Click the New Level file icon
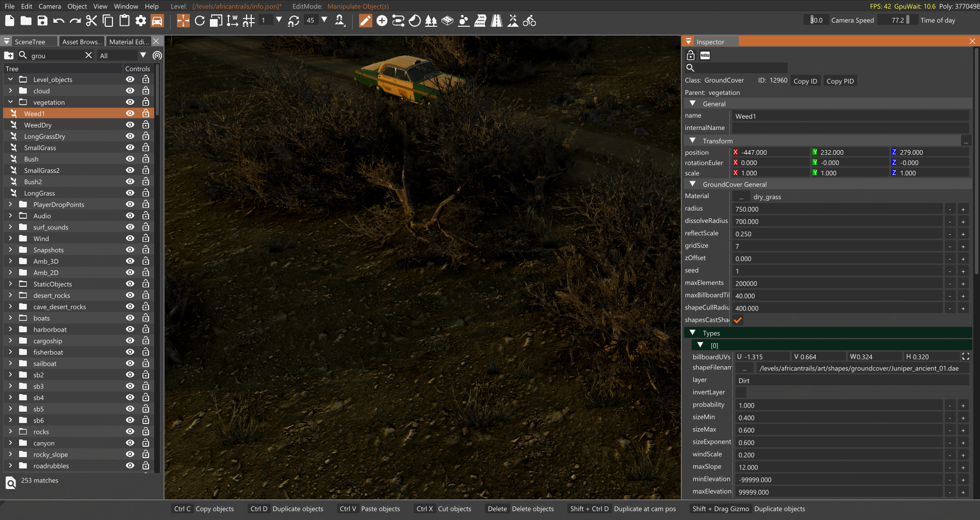This screenshot has width=980, height=520. coord(9,21)
